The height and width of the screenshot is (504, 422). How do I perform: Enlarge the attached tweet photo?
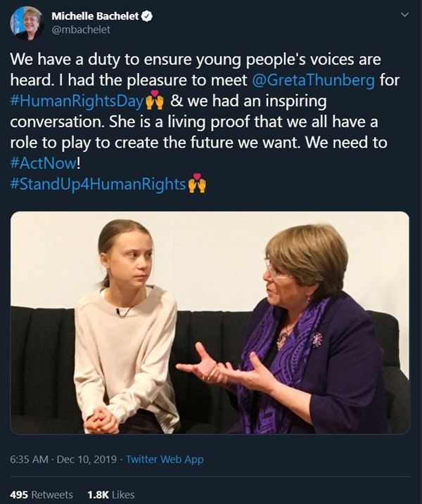[x=210, y=322]
